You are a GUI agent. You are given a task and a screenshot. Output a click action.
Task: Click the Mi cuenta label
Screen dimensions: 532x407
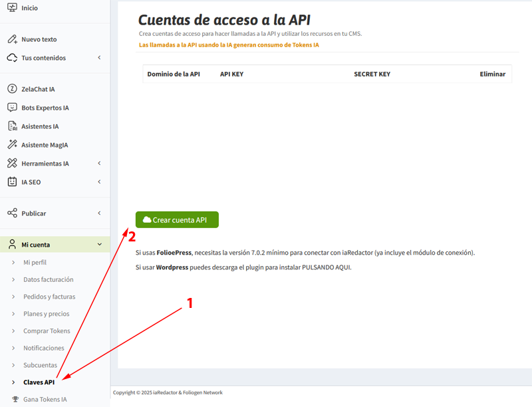coord(36,245)
